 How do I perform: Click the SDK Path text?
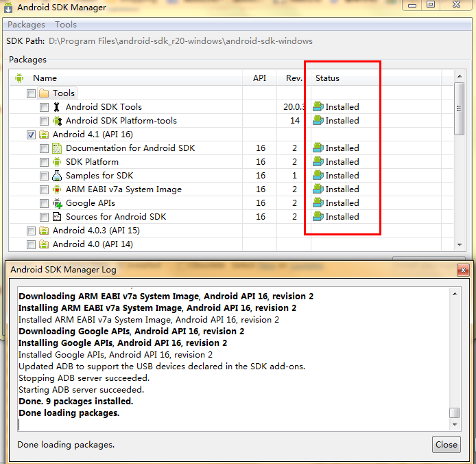180,41
